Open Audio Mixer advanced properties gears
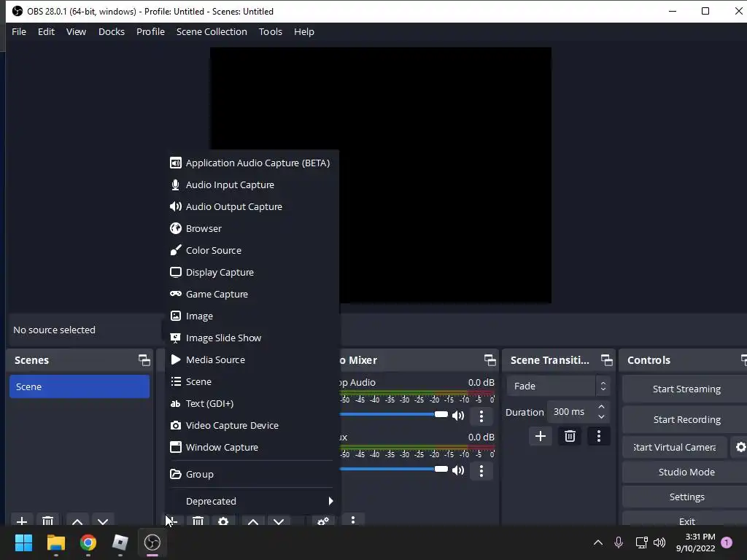 click(323, 521)
